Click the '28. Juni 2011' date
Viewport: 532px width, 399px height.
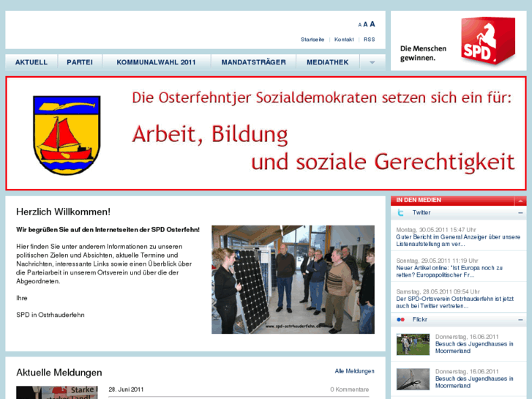(x=126, y=389)
